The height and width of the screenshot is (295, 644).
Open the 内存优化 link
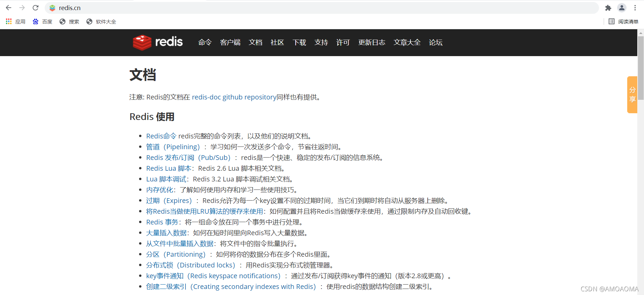[x=160, y=190]
